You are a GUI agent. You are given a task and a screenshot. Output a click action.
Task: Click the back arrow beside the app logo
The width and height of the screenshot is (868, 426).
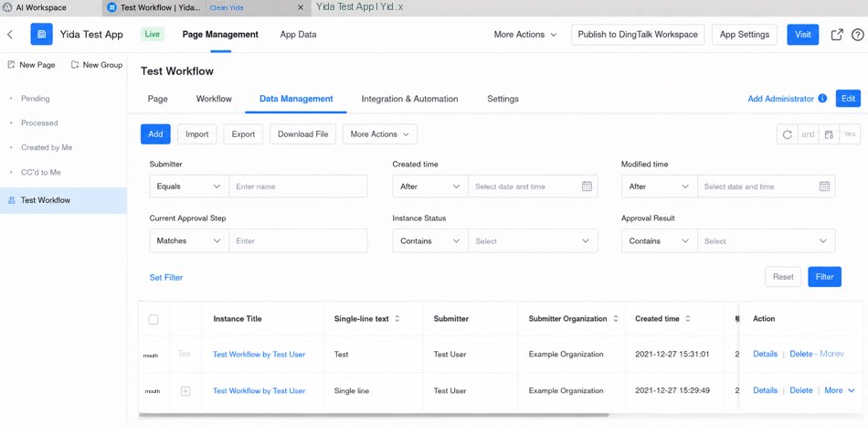(10, 35)
